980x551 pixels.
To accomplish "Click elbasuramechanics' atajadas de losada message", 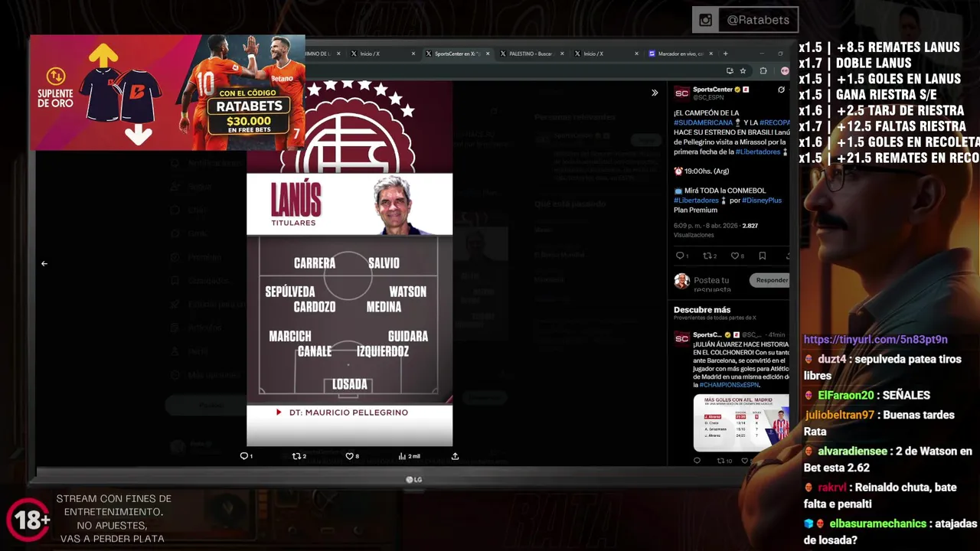I will tap(890, 532).
